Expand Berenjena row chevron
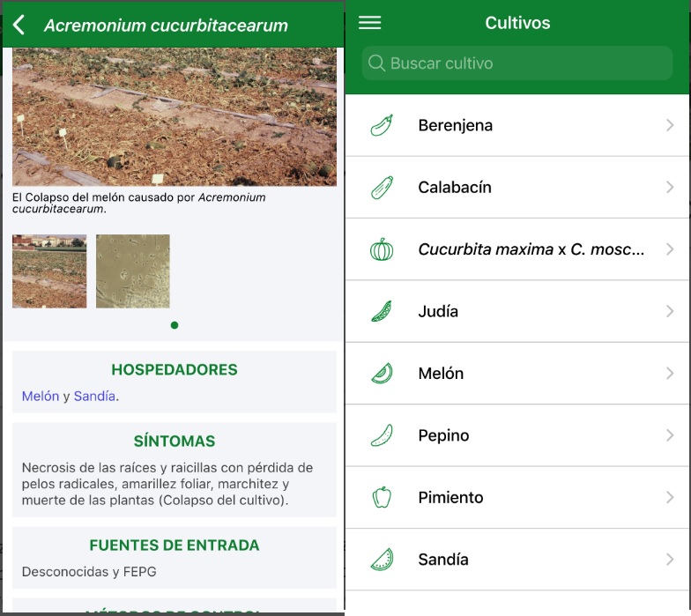The width and height of the screenshot is (691, 616). pyautogui.click(x=670, y=125)
